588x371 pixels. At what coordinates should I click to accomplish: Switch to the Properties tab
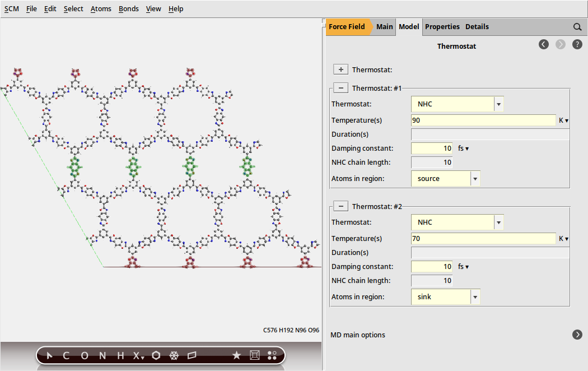tap(442, 27)
